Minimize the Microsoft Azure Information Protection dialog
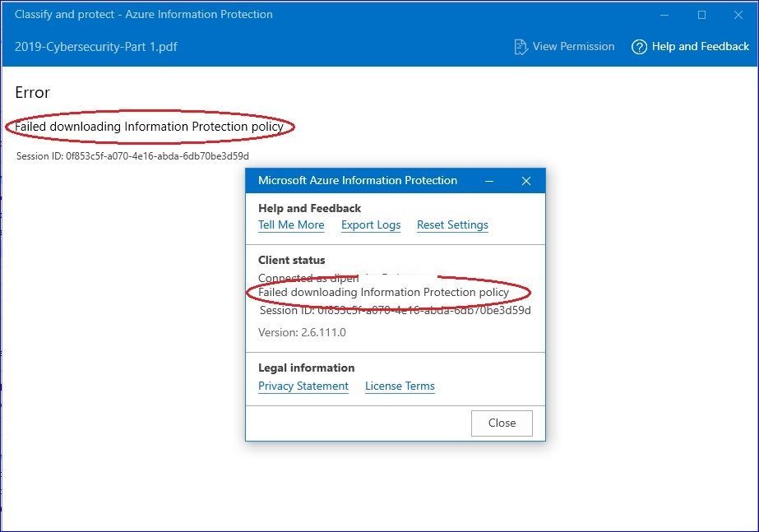The width and height of the screenshot is (759, 532). click(x=489, y=181)
